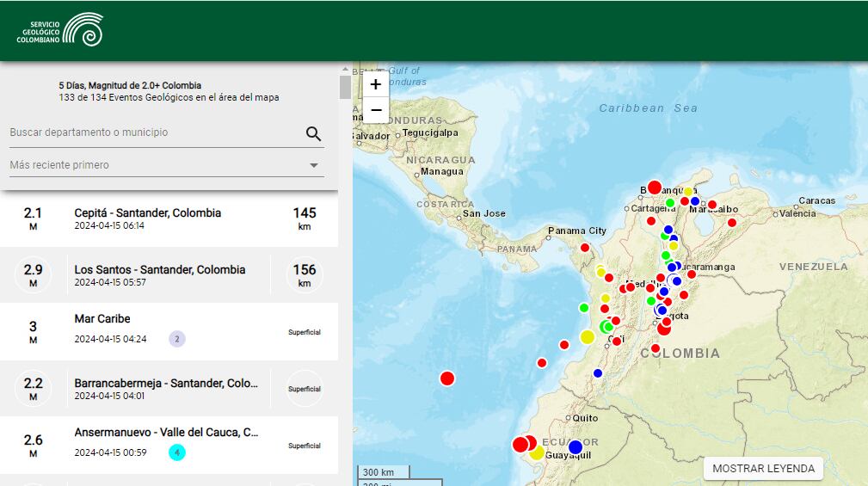The image size is (868, 486).
Task: Zoom in on the map
Action: pyautogui.click(x=376, y=84)
